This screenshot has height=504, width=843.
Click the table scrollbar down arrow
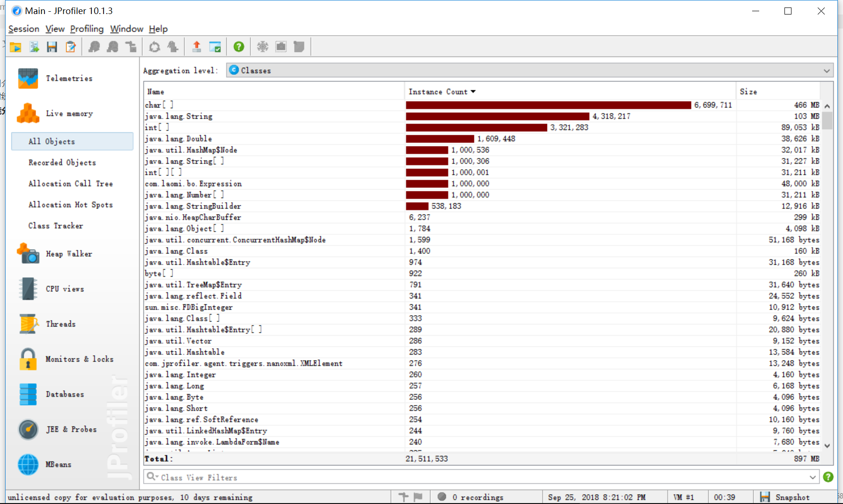tap(827, 446)
